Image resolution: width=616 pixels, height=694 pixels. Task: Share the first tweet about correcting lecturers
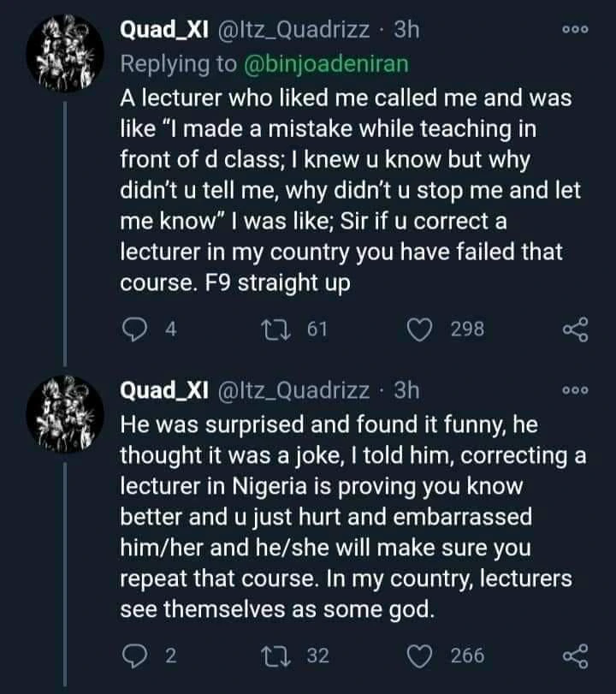pyautogui.click(x=574, y=329)
